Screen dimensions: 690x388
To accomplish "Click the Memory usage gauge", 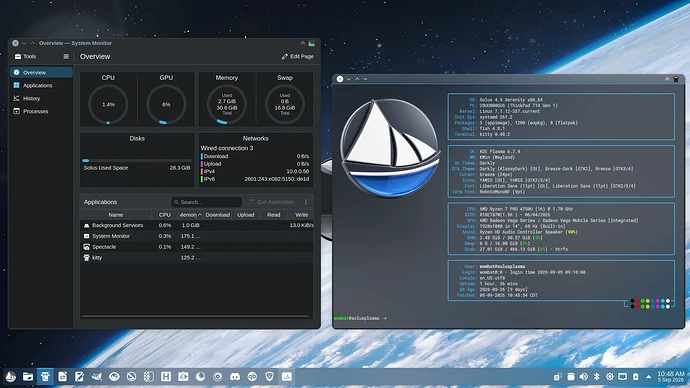I will (x=227, y=104).
